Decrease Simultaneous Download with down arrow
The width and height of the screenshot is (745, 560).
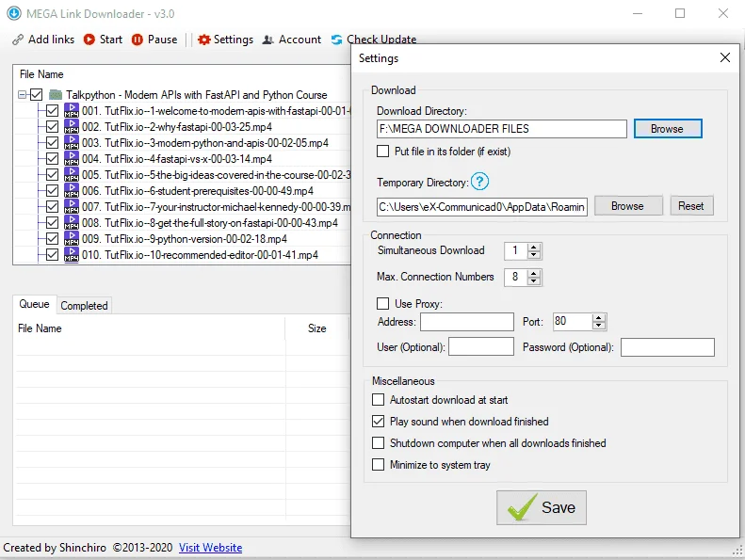click(534, 254)
